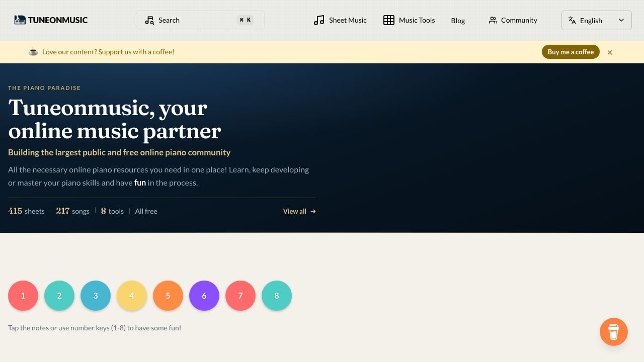Click the ⌘ K shortcut badge
The height and width of the screenshot is (362, 644).
click(246, 20)
